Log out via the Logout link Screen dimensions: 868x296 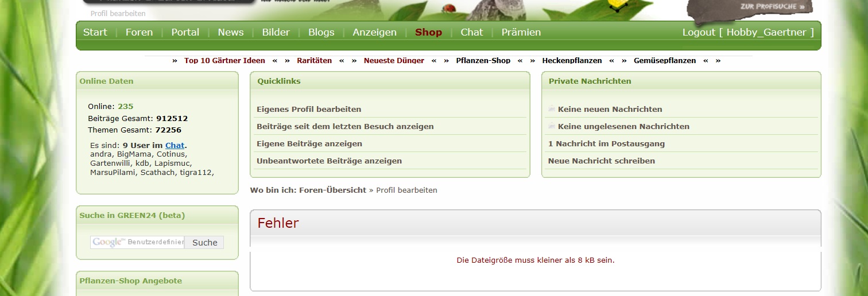[x=698, y=32]
